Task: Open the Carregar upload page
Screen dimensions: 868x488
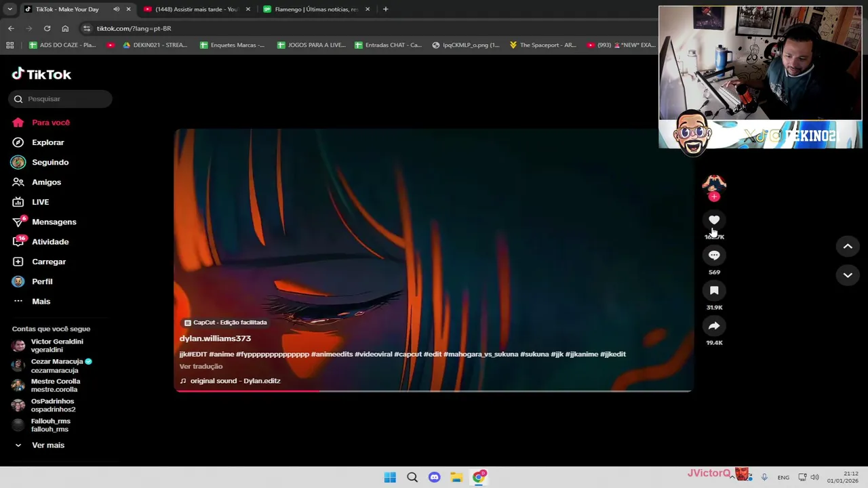Action: point(49,262)
